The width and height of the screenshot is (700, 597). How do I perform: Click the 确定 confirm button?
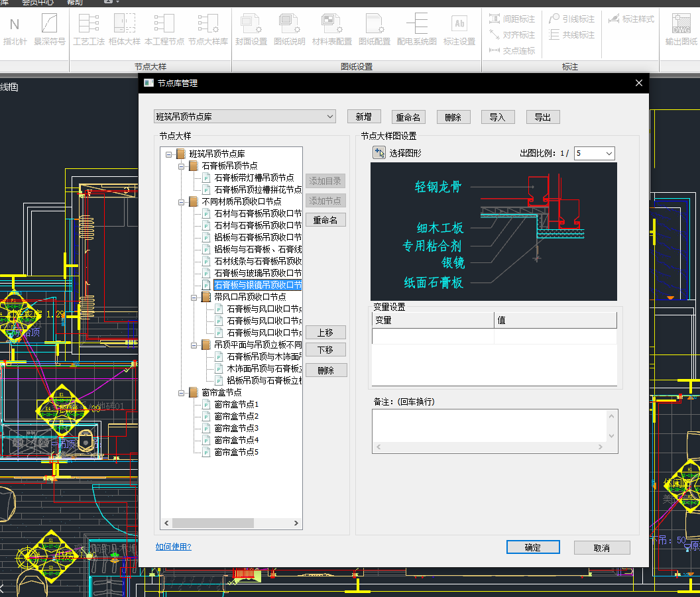coord(533,547)
